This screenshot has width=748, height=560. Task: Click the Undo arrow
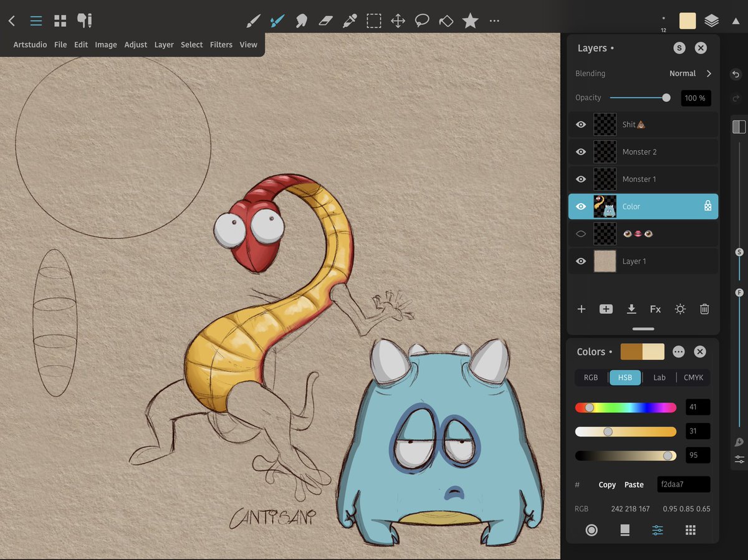(x=736, y=75)
